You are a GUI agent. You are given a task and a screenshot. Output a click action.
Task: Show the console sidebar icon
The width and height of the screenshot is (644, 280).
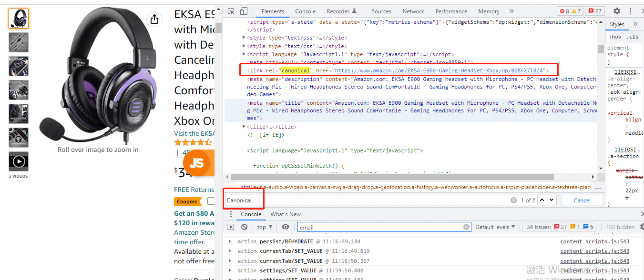pyautogui.click(x=231, y=227)
